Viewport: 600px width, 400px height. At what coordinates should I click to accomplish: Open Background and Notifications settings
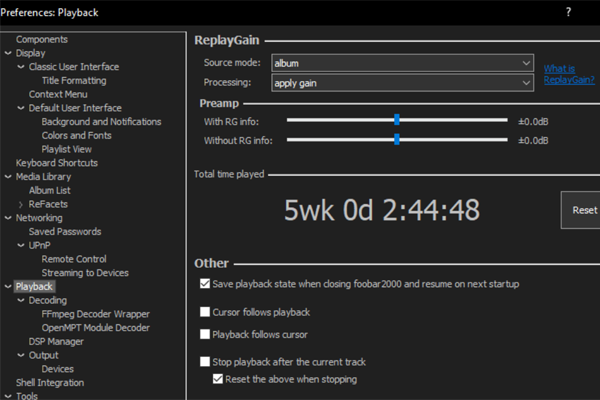(101, 122)
